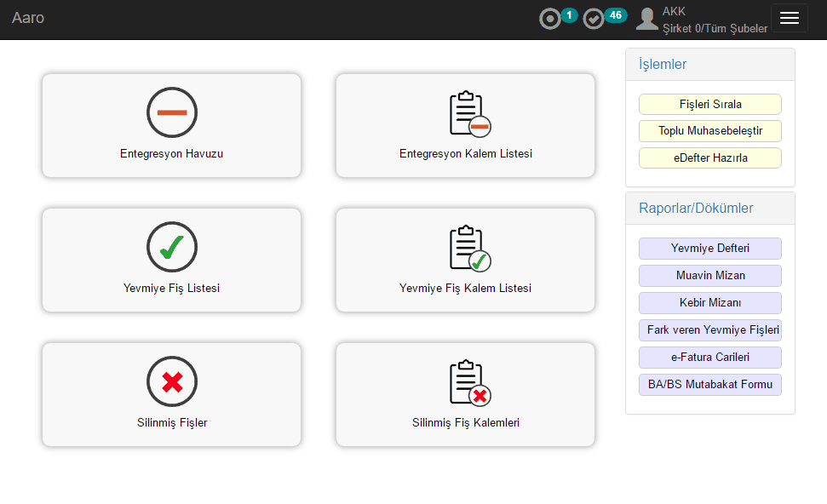
Task: Open the Yevmiye Defteri report
Action: coord(709,249)
